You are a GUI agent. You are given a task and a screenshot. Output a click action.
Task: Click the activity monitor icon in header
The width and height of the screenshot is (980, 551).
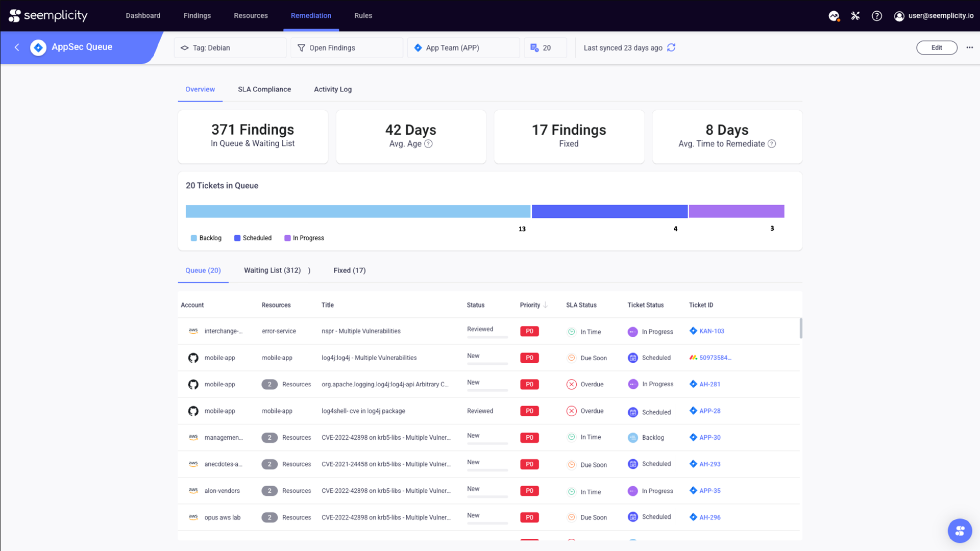pyautogui.click(x=834, y=16)
